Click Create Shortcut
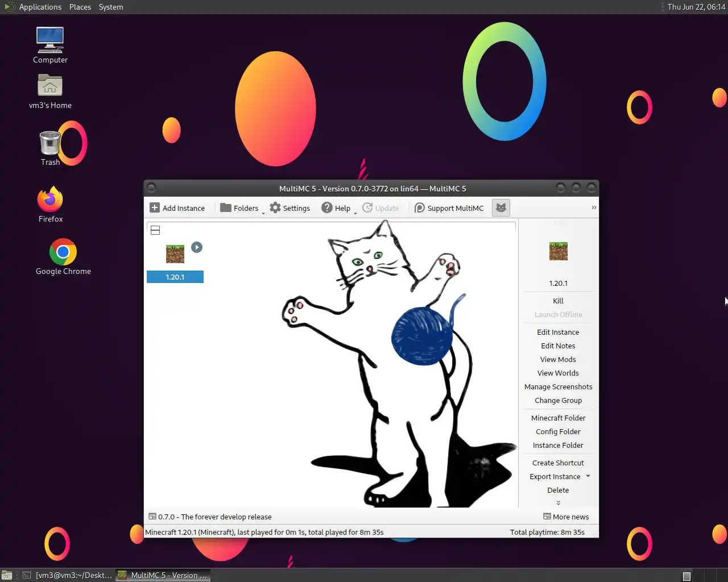 (559, 463)
